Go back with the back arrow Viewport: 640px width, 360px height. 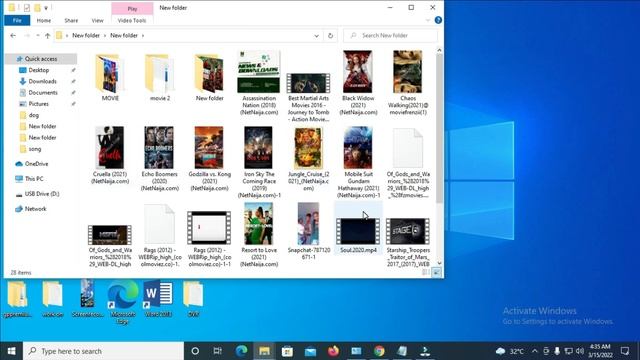click(x=13, y=36)
